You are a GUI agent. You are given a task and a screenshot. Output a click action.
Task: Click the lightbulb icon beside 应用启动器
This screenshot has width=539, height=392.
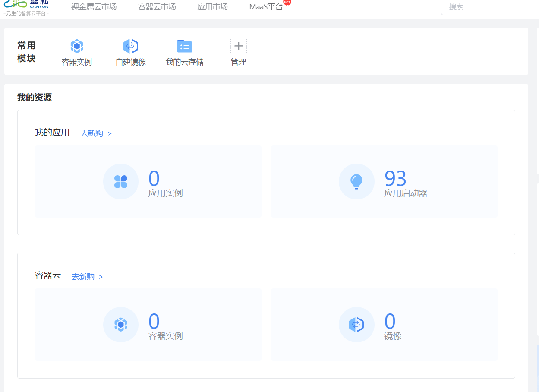coord(356,182)
